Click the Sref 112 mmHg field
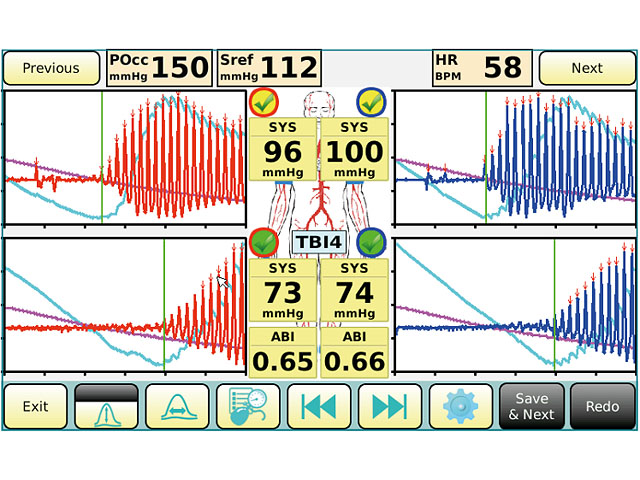The image size is (640, 480). coord(269,68)
